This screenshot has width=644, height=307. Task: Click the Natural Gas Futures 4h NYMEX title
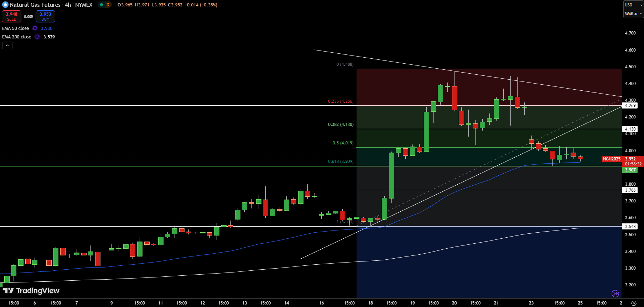pos(51,5)
